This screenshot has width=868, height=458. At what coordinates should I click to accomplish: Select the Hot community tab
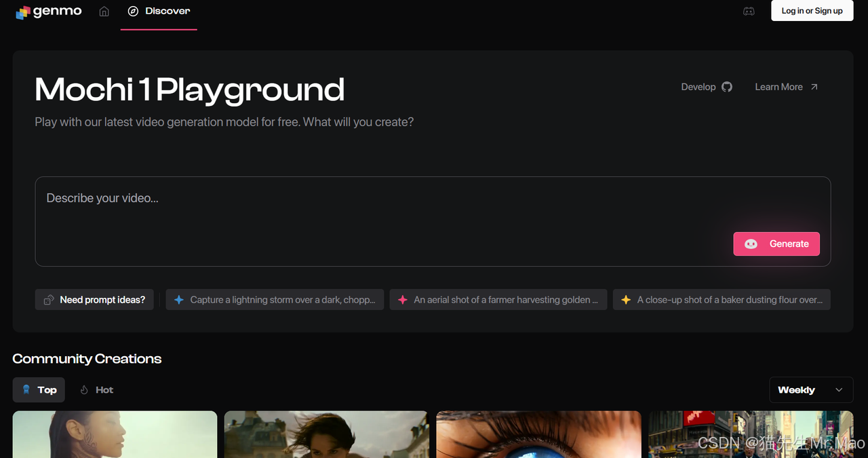96,390
